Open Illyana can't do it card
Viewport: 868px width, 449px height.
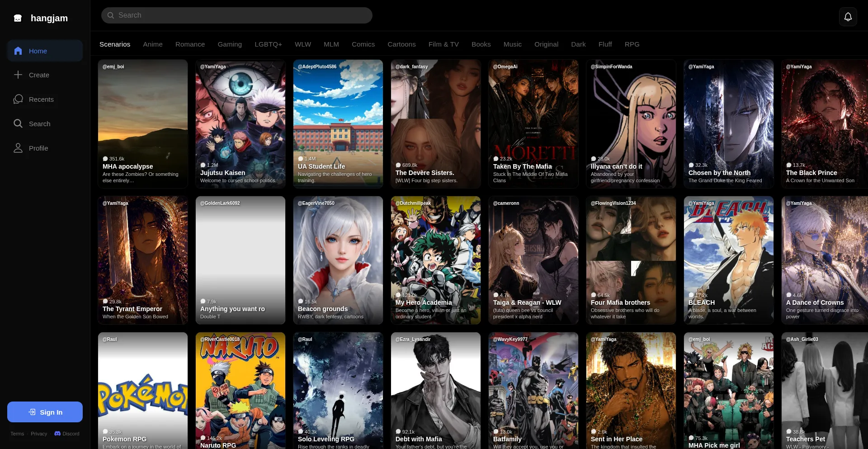(631, 123)
